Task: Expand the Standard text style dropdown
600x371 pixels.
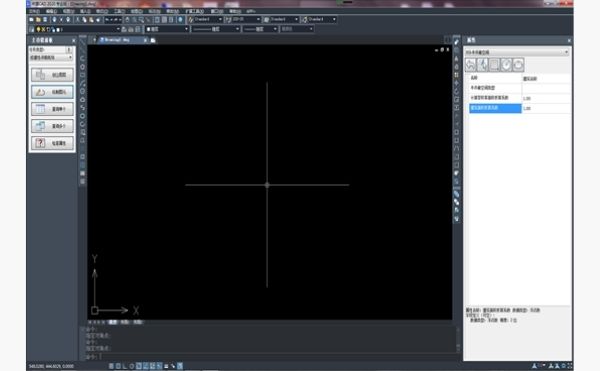Action: pos(205,19)
